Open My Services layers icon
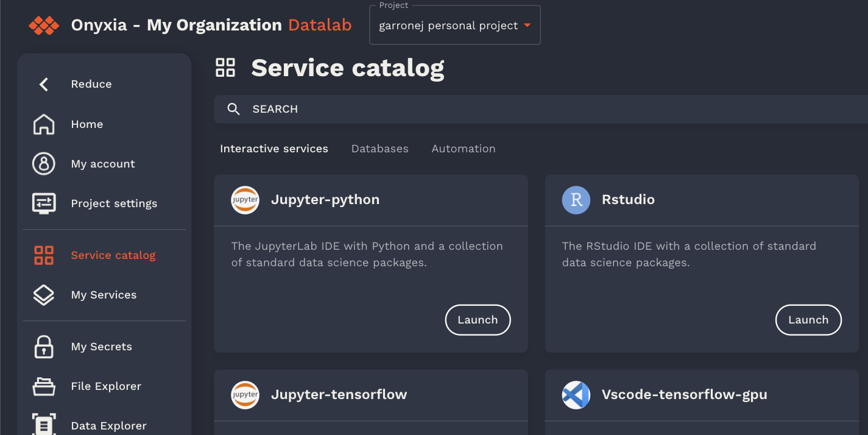The width and height of the screenshot is (868, 435). click(44, 295)
